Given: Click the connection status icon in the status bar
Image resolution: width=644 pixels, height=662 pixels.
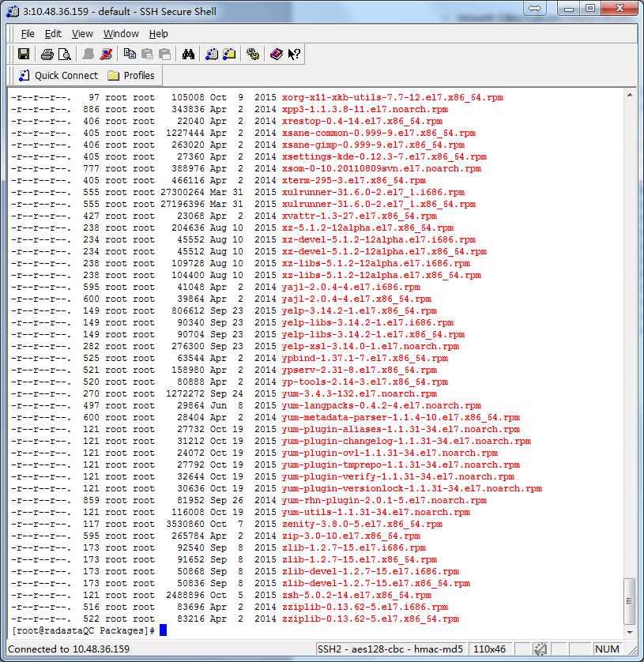Looking at the screenshot, I should click(540, 649).
